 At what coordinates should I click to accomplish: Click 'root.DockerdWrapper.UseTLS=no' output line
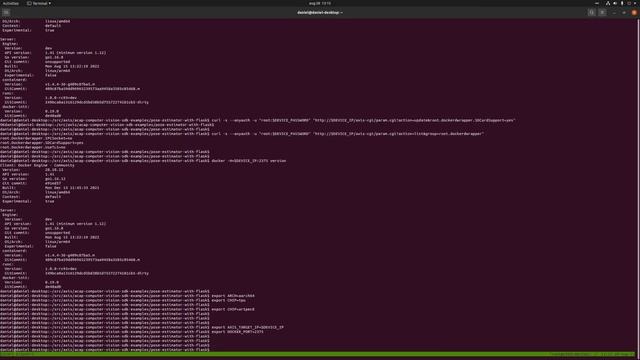tap(33, 147)
